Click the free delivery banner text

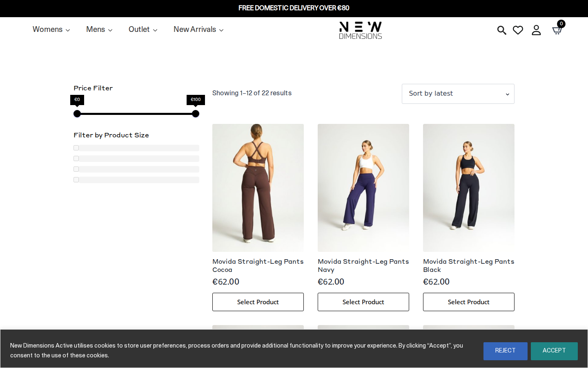click(x=294, y=8)
